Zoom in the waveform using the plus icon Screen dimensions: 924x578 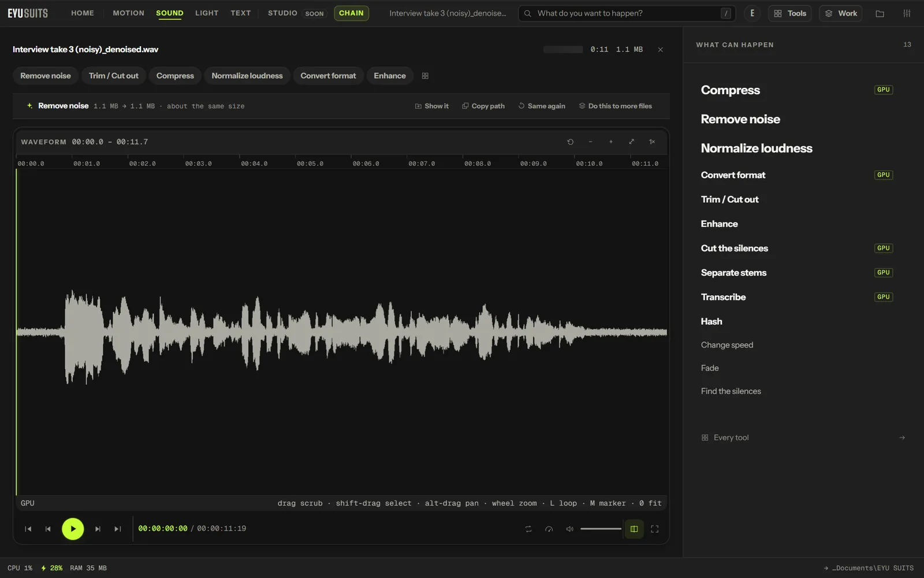click(610, 142)
